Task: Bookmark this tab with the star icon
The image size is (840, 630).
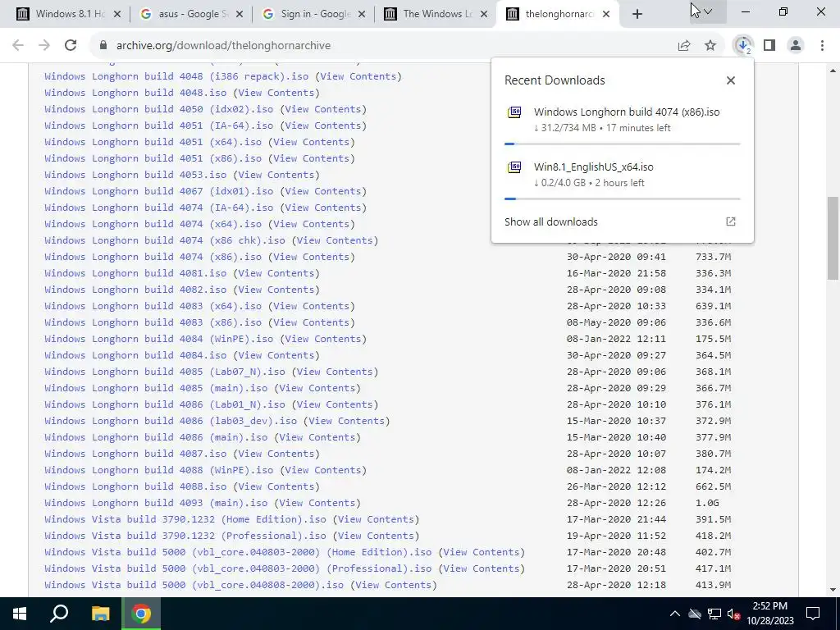Action: [710, 46]
